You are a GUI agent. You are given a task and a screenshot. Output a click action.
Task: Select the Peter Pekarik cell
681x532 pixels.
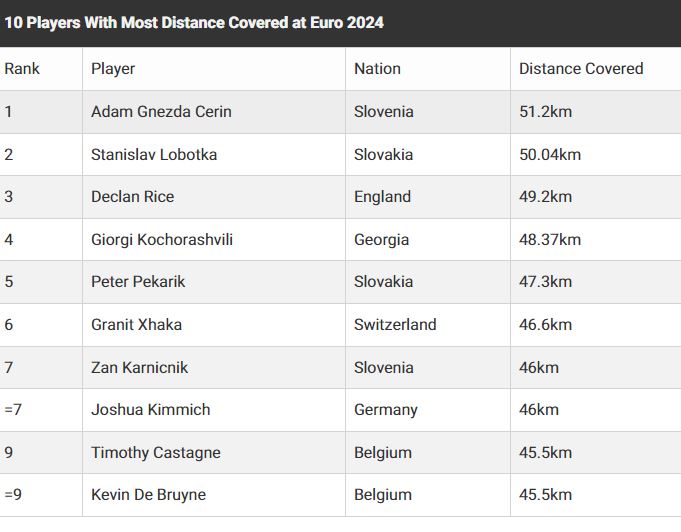point(138,282)
